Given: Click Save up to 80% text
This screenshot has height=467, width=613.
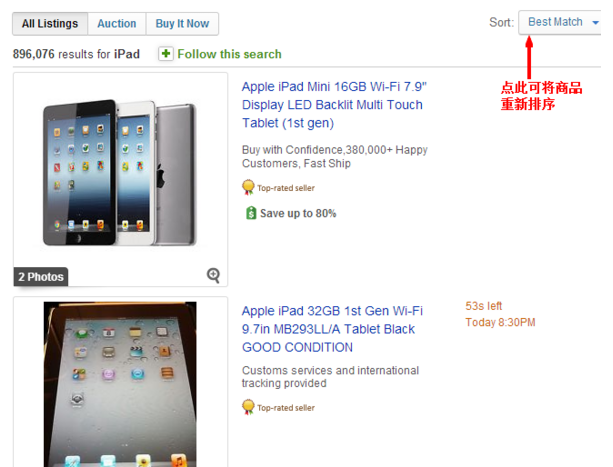Looking at the screenshot, I should 298,213.
